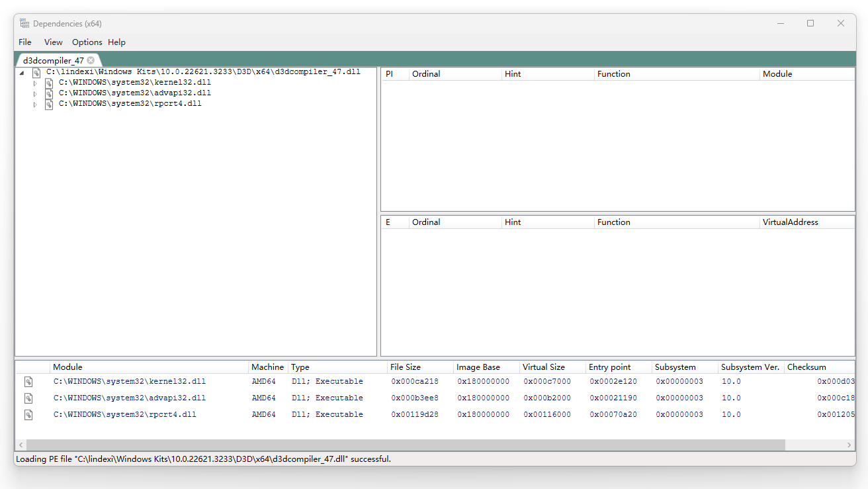This screenshot has width=868, height=489.
Task: Click the horizontal scrollbar right arrow
Action: [x=849, y=445]
